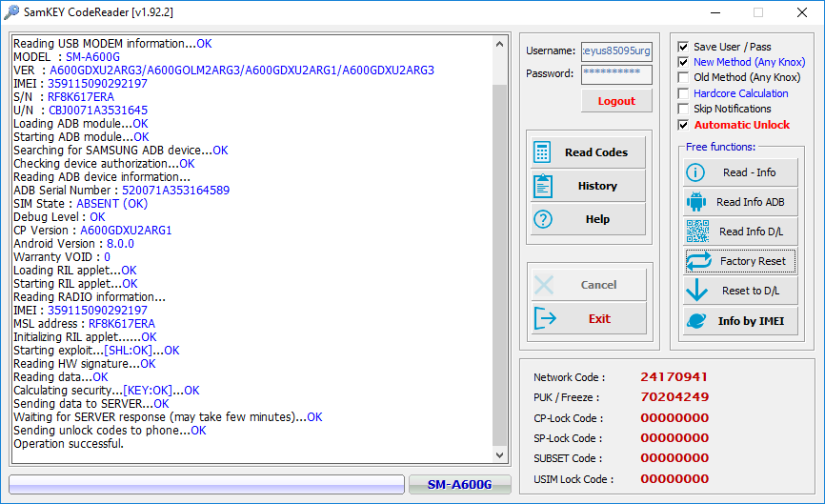Click the Read Codes calculator icon
This screenshot has height=504, width=825.
pyautogui.click(x=542, y=152)
